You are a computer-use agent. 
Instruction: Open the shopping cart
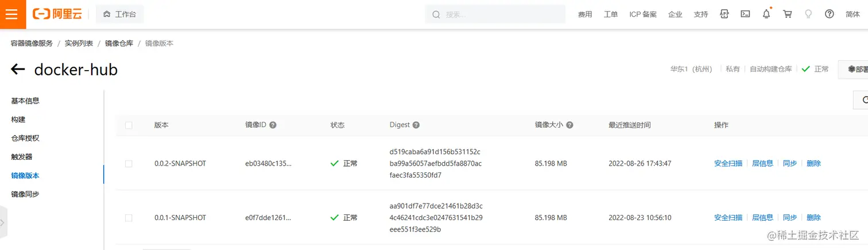[788, 14]
